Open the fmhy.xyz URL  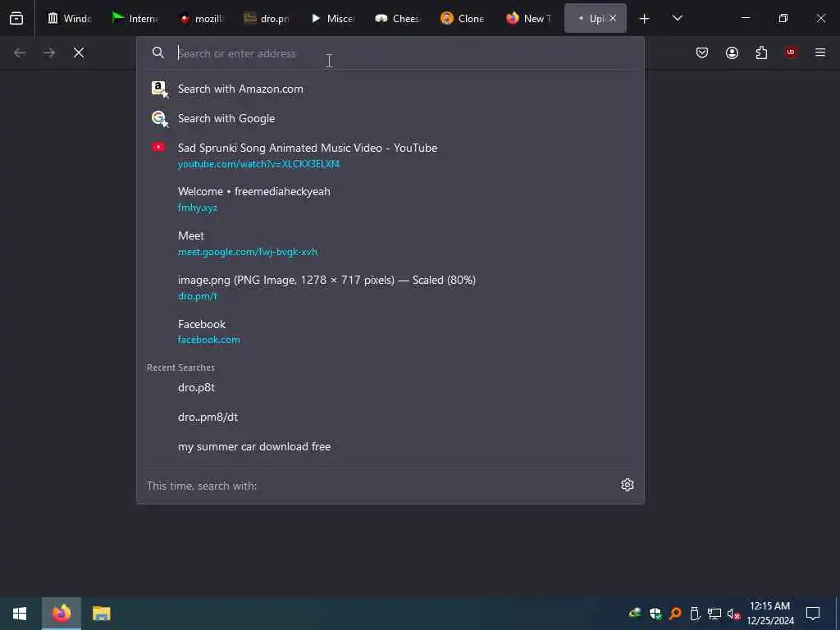click(197, 208)
